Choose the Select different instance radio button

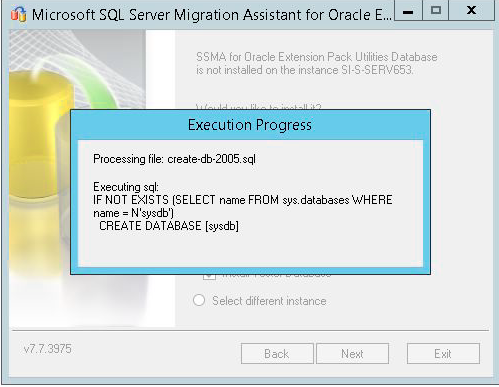(x=199, y=300)
